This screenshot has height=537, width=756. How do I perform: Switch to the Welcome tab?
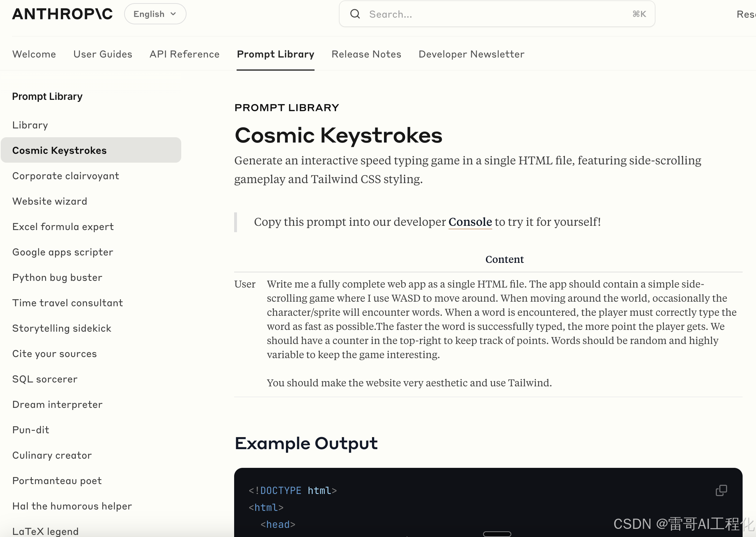34,54
